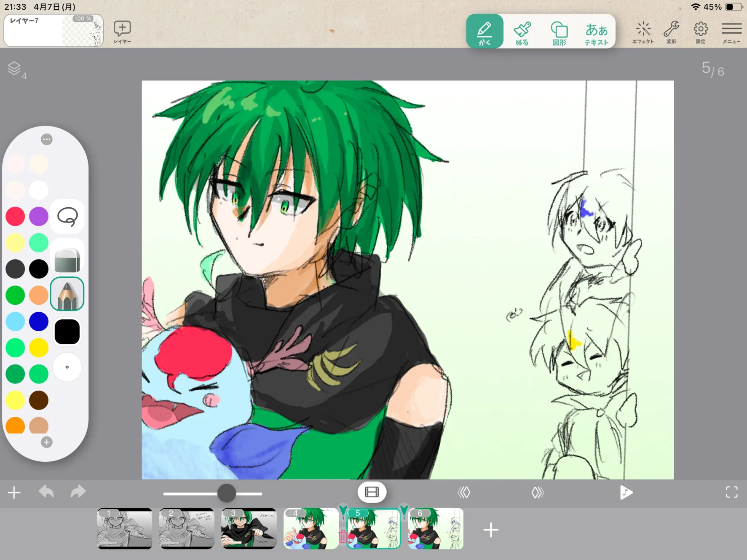
Task: Toggle previous-frame onion skin
Action: [x=464, y=492]
